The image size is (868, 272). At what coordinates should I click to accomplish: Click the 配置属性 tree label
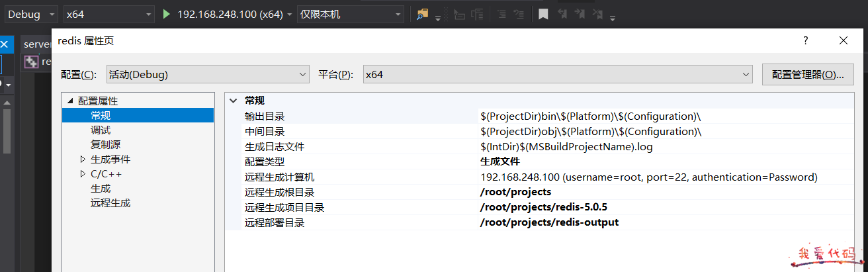(x=98, y=101)
